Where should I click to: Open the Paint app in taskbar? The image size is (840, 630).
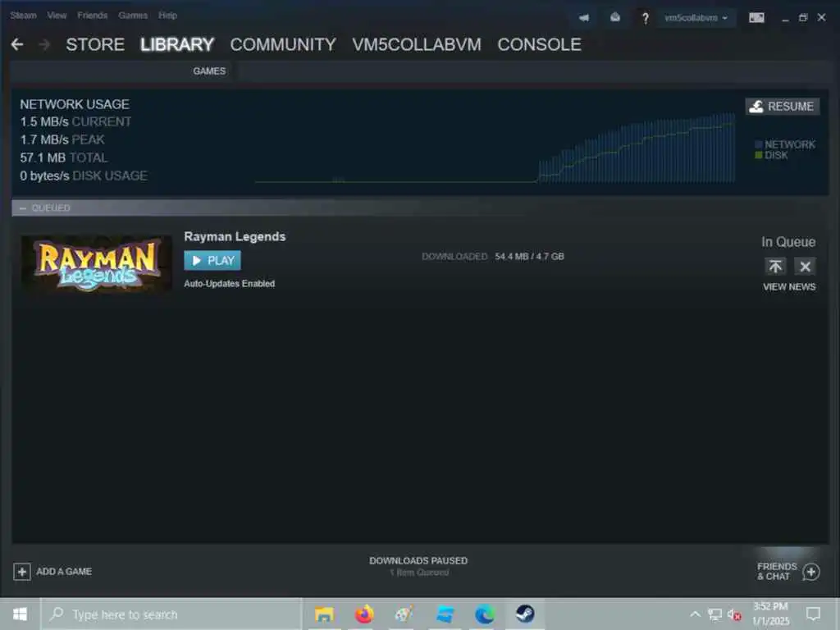404,614
